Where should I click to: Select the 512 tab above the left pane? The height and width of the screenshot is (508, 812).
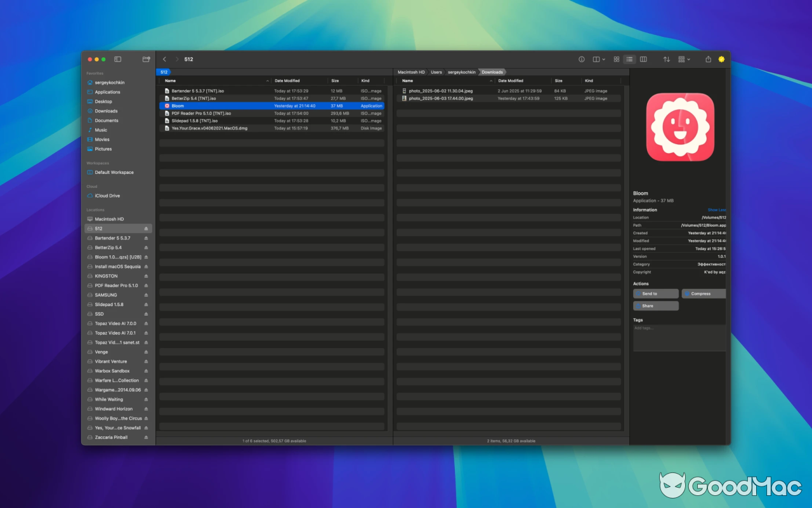pyautogui.click(x=164, y=72)
